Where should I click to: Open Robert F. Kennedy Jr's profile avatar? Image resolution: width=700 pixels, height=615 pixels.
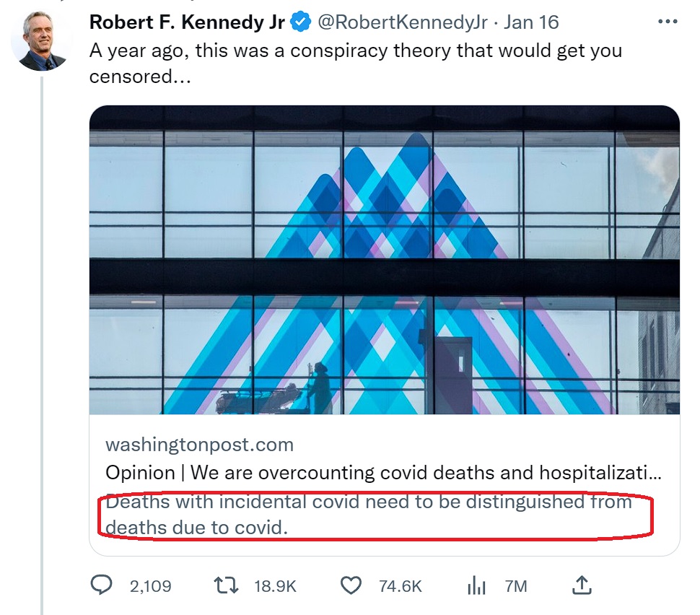tap(41, 41)
